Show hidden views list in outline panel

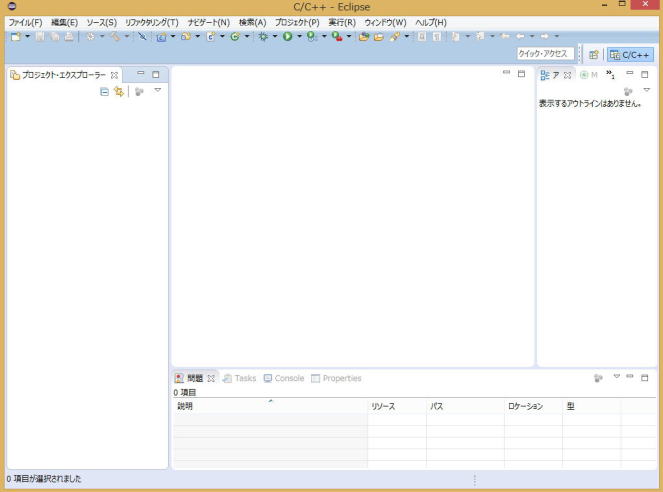[x=611, y=74]
